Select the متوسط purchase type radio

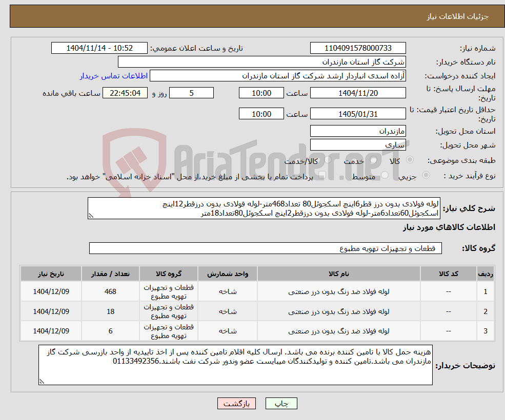[x=385, y=175]
